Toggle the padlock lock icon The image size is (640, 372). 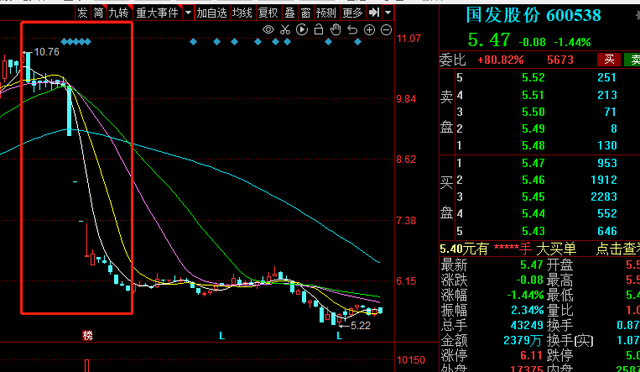point(318,29)
